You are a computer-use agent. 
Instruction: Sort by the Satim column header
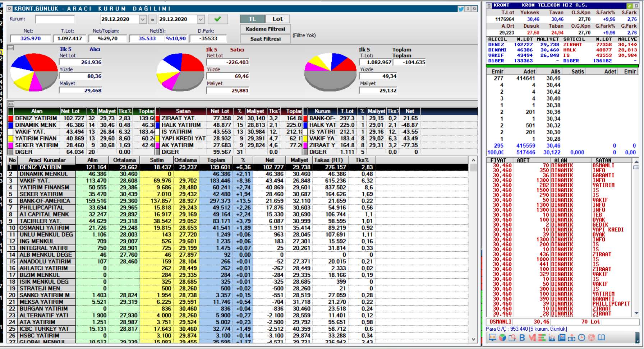157,160
